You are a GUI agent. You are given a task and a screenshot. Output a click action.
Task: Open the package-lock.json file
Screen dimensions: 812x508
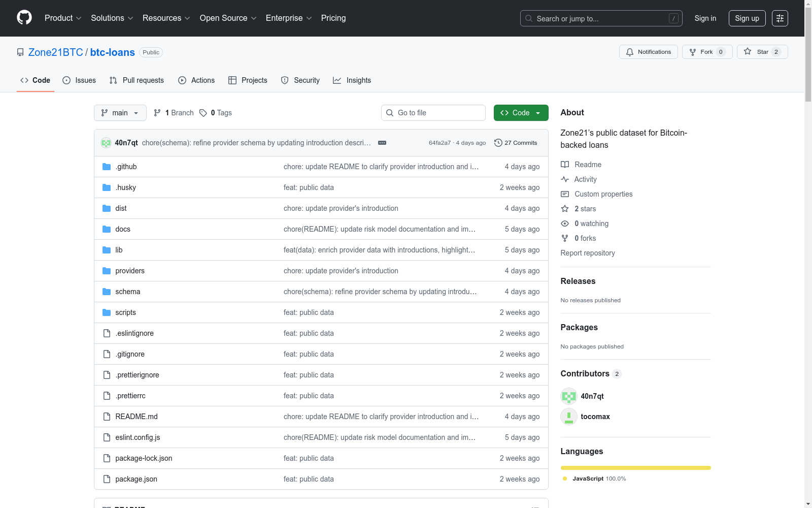[x=144, y=458]
